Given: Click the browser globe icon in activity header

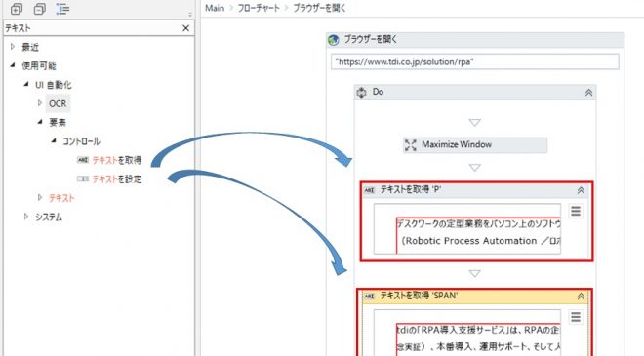Looking at the screenshot, I should pos(334,40).
